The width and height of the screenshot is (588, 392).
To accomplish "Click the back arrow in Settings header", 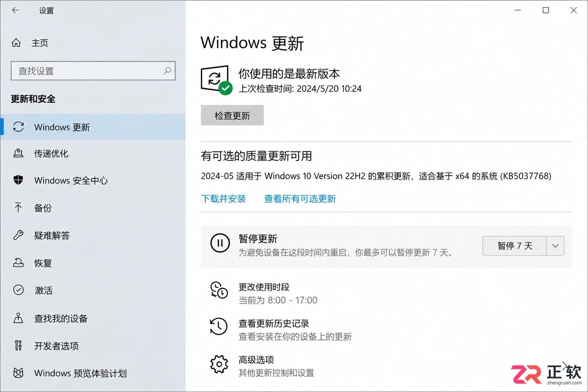I will click(16, 10).
